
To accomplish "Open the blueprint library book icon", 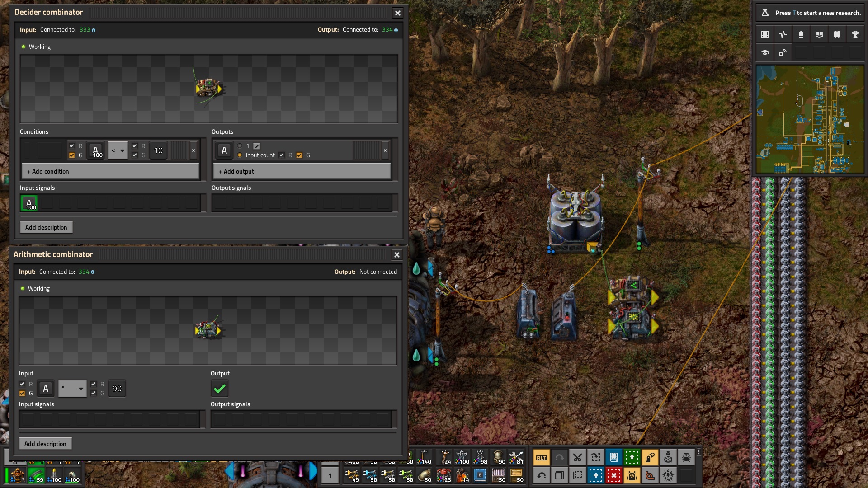I will tap(819, 34).
